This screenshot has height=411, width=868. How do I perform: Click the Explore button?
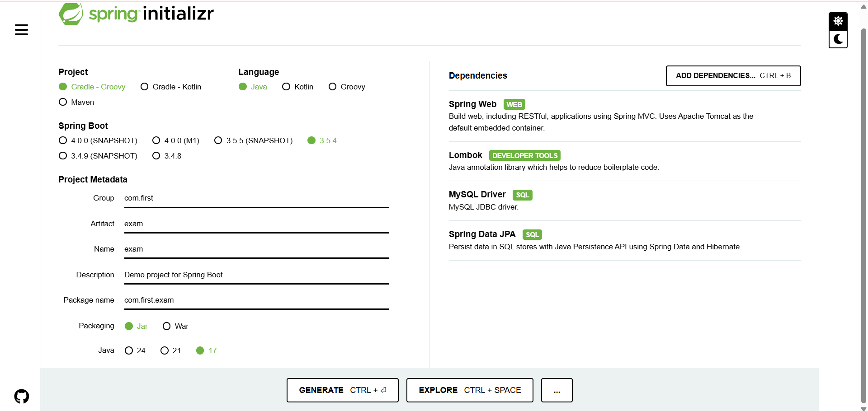470,390
